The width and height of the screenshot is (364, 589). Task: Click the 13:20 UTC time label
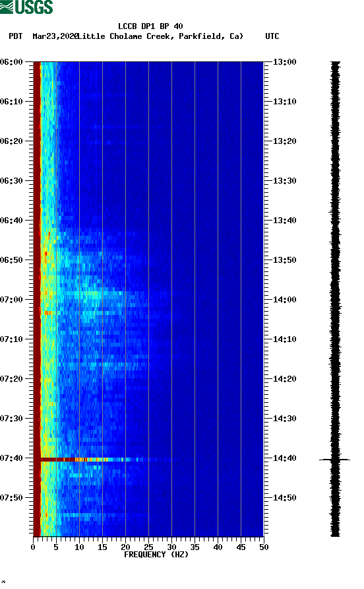pos(284,141)
